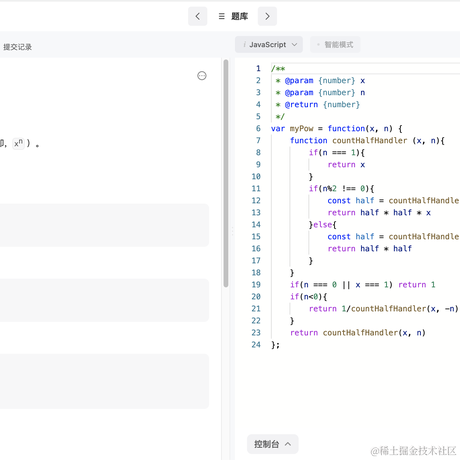The height and width of the screenshot is (460, 460).
Task: Click line 21 return 1/countHalfHandler
Action: (x=383, y=309)
